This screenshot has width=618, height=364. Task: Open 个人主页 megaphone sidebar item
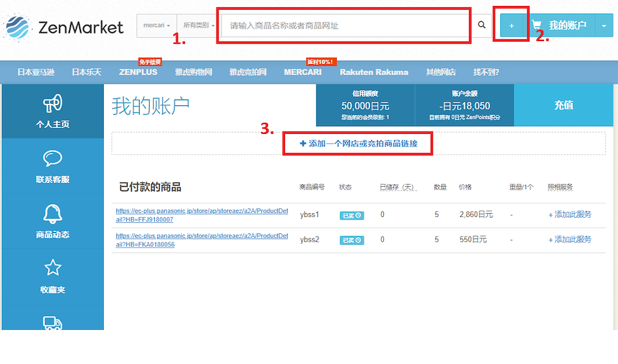tap(53, 111)
